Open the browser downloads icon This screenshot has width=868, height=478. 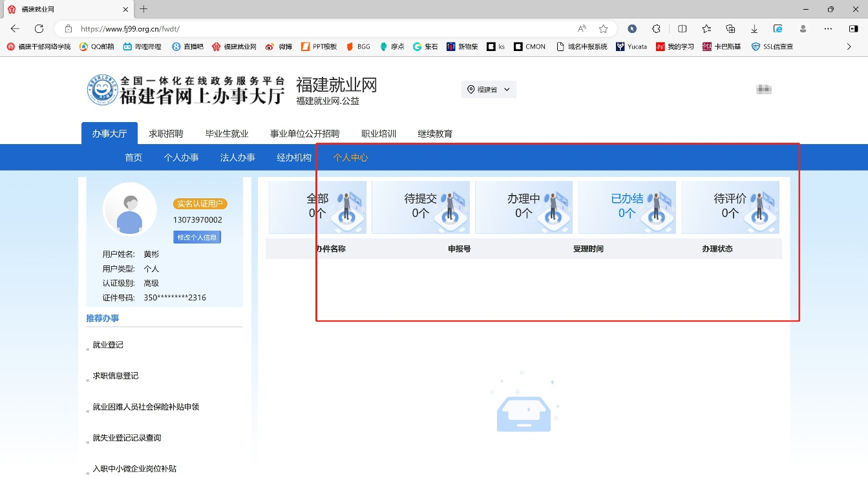pyautogui.click(x=754, y=28)
